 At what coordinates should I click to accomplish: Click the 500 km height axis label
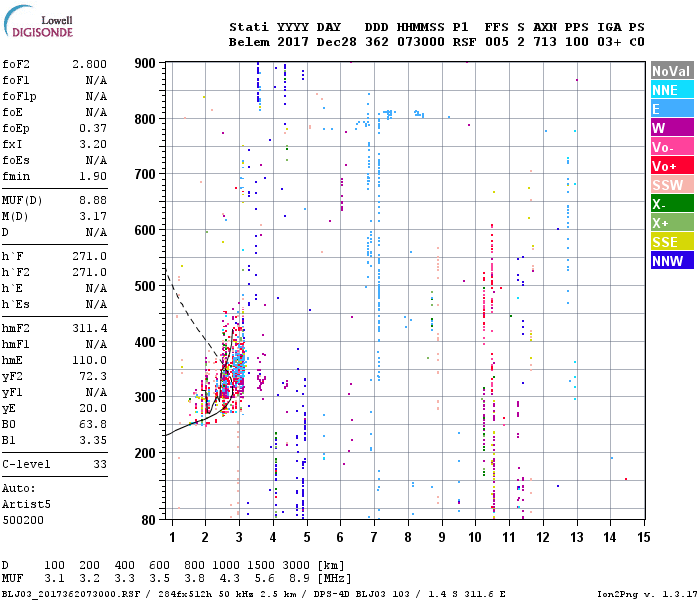(145, 286)
